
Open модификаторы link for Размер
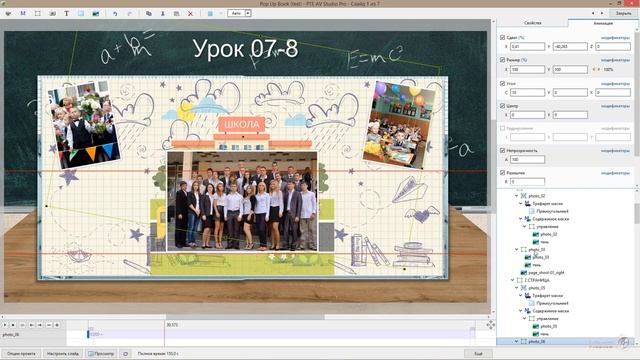click(615, 60)
